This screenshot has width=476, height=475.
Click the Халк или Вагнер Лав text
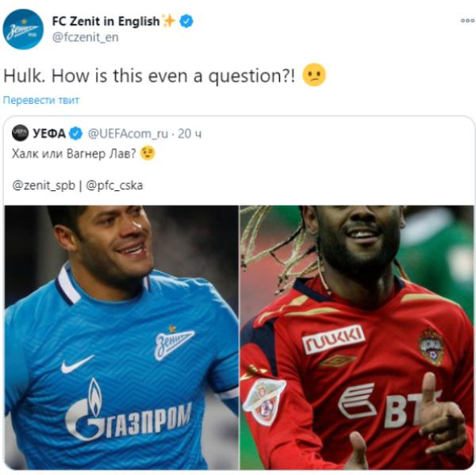(74, 154)
